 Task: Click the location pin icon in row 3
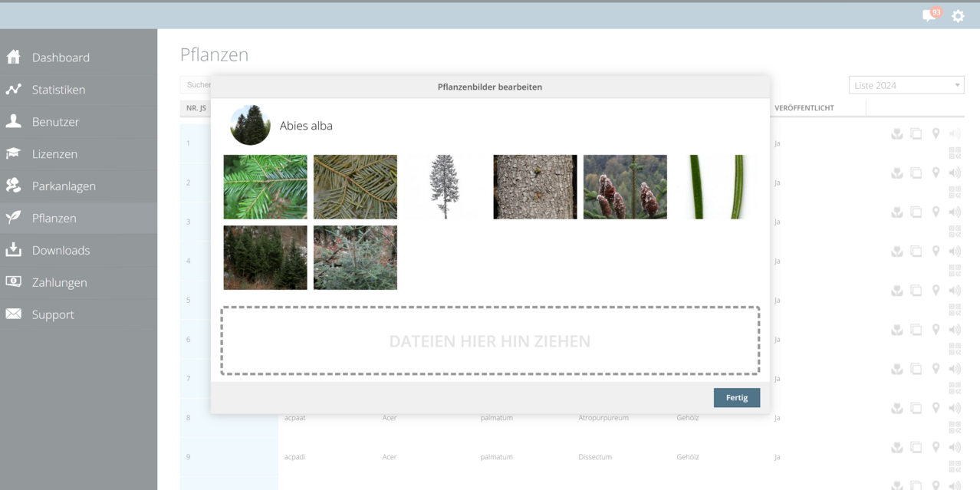point(936,212)
